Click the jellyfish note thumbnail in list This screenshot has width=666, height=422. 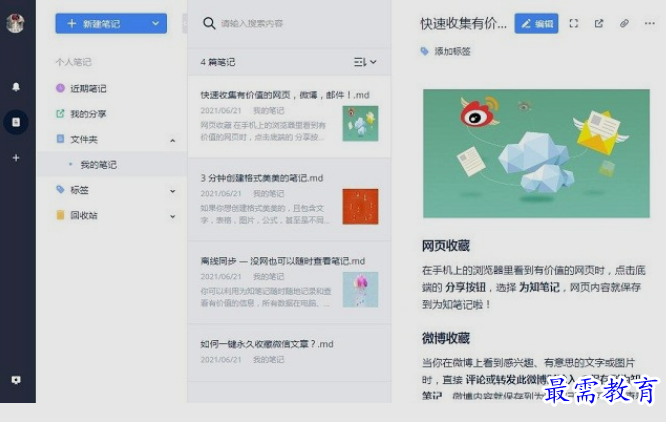tap(360, 290)
